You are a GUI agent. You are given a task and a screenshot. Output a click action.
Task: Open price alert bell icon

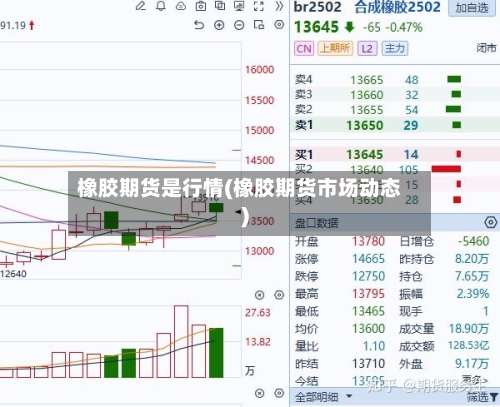pos(161,6)
